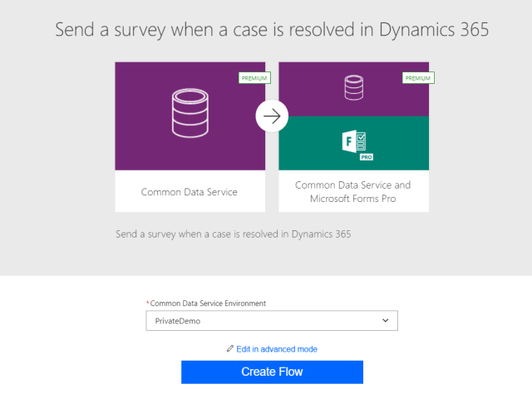
Task: Select the Common Data Service and Microsoft Forms Pro label
Action: pos(353,191)
